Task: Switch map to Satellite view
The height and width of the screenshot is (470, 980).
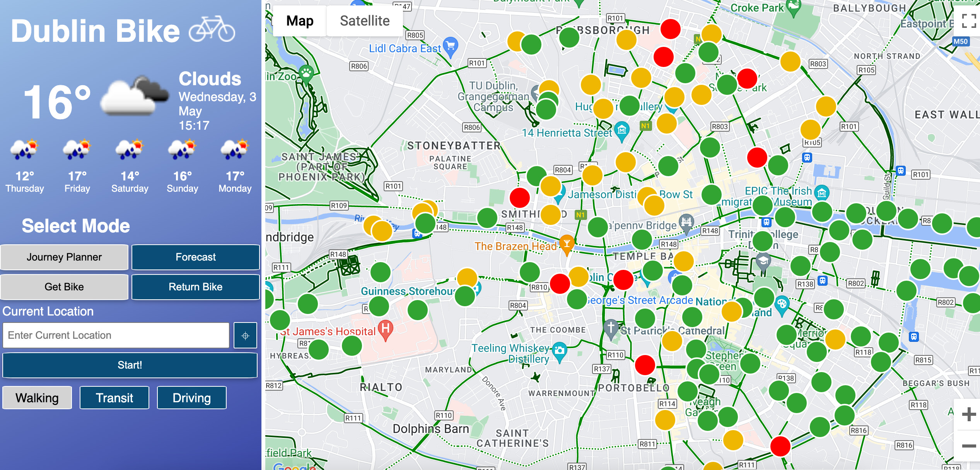Action: point(364,21)
